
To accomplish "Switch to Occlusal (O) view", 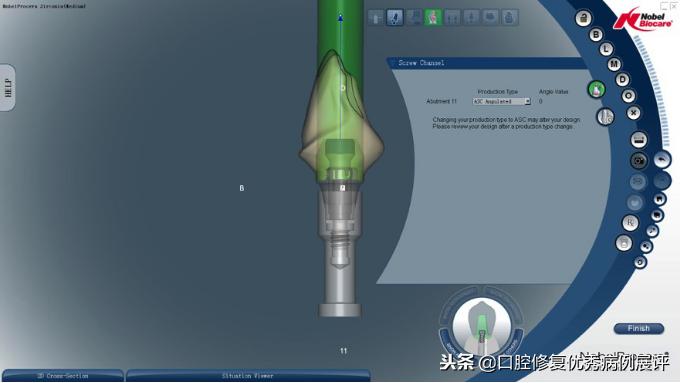I will (x=628, y=96).
